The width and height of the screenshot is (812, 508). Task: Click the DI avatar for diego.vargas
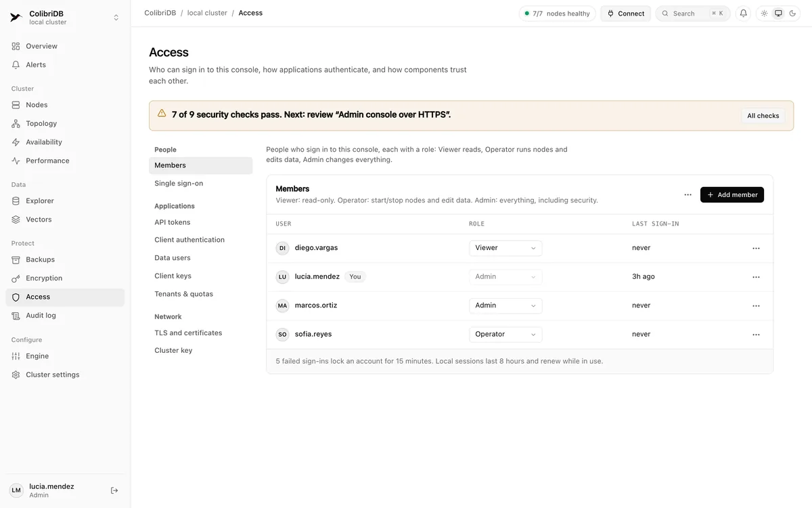[282, 249]
